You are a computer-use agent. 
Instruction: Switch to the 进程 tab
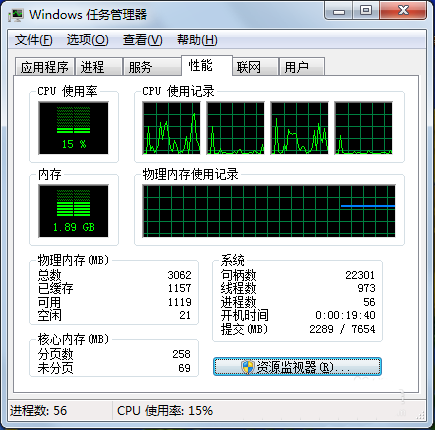98,67
